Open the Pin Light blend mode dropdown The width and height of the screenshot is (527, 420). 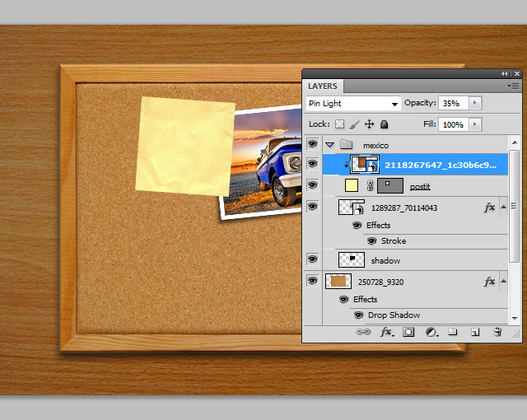click(352, 104)
